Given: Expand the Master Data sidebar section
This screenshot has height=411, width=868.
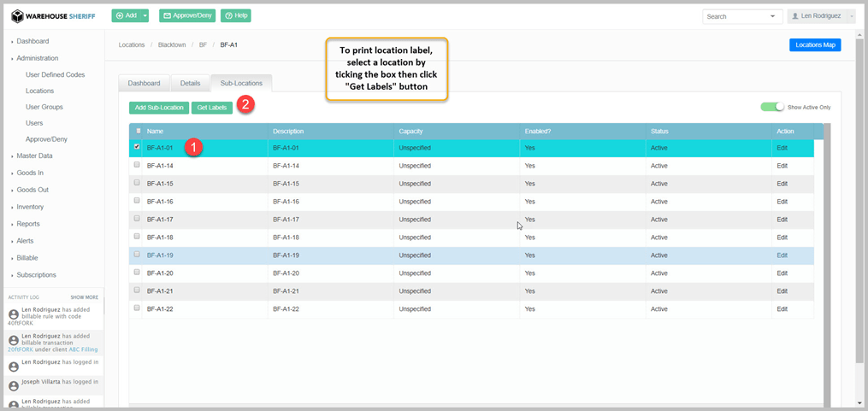Looking at the screenshot, I should [x=34, y=156].
